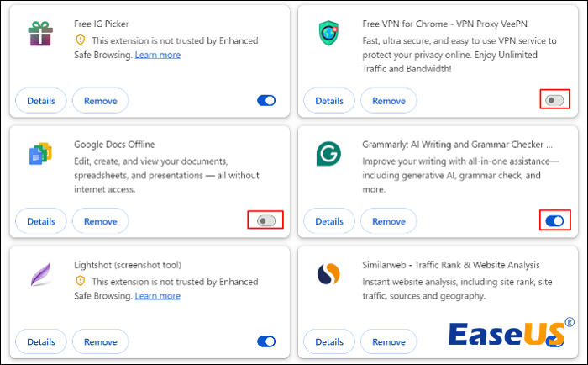
Task: Remove the Free VPN for Chrome extension
Action: coord(388,101)
